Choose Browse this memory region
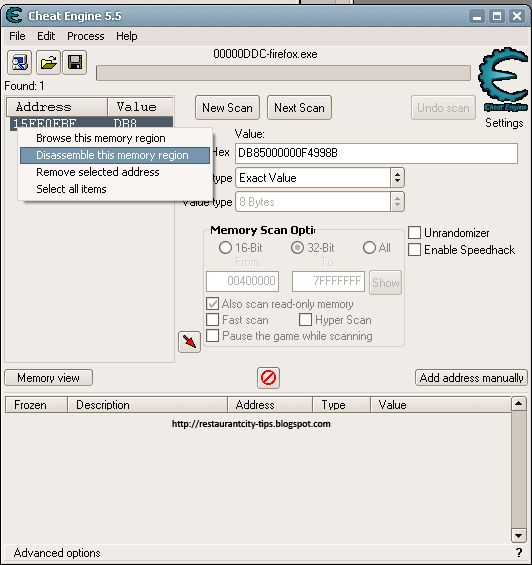532x565 pixels. [115, 138]
